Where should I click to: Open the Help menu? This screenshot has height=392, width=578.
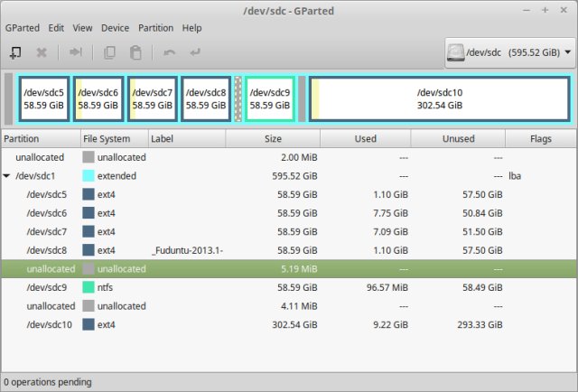point(191,28)
